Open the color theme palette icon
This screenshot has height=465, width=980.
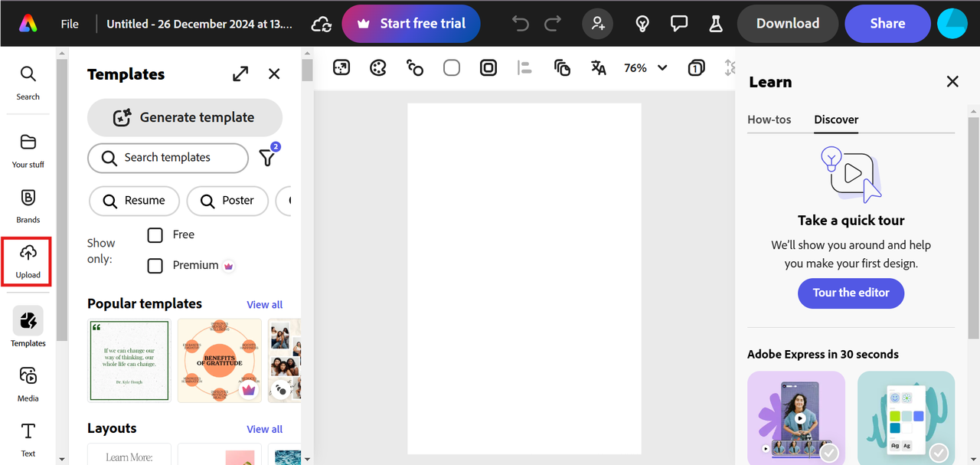tap(378, 67)
